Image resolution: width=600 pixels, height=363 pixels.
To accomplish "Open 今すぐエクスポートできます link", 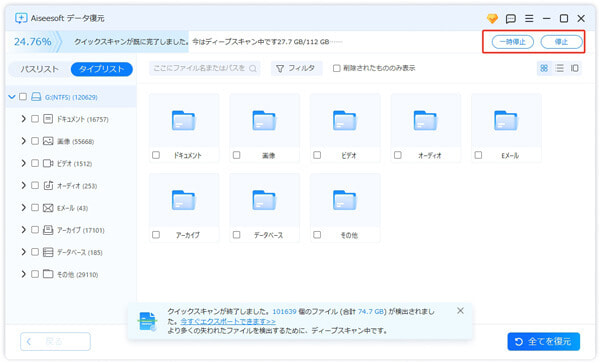I will click(x=228, y=321).
